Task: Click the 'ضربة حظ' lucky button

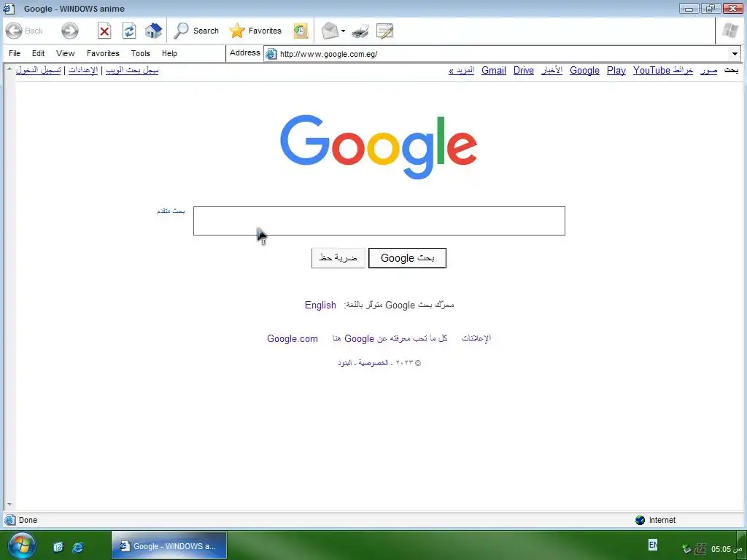Action: pos(338,258)
